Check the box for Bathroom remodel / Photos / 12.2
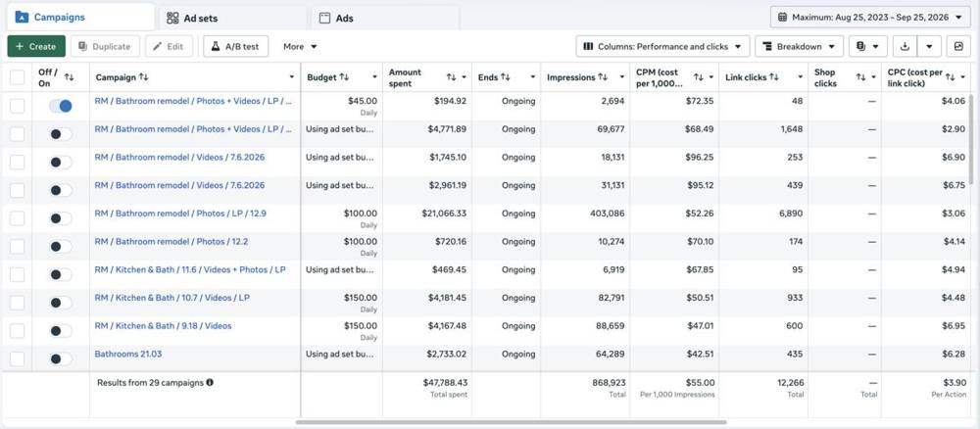 tap(17, 247)
